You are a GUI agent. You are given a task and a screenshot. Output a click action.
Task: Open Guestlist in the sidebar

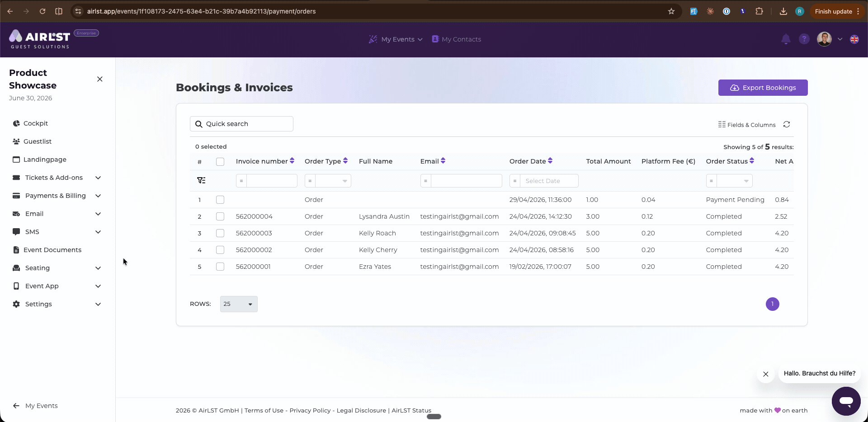tap(32, 141)
